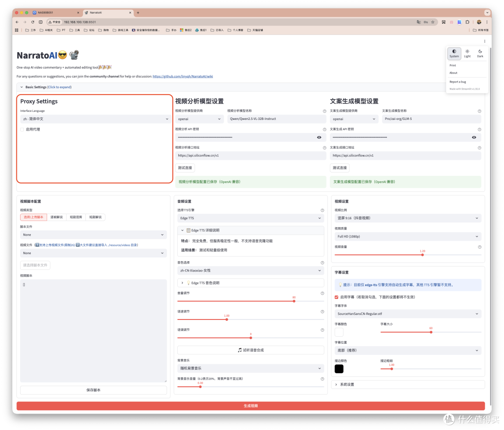Show help icon for 音量调节
Image resolution: width=504 pixels, height=430 pixels.
pos(322,293)
